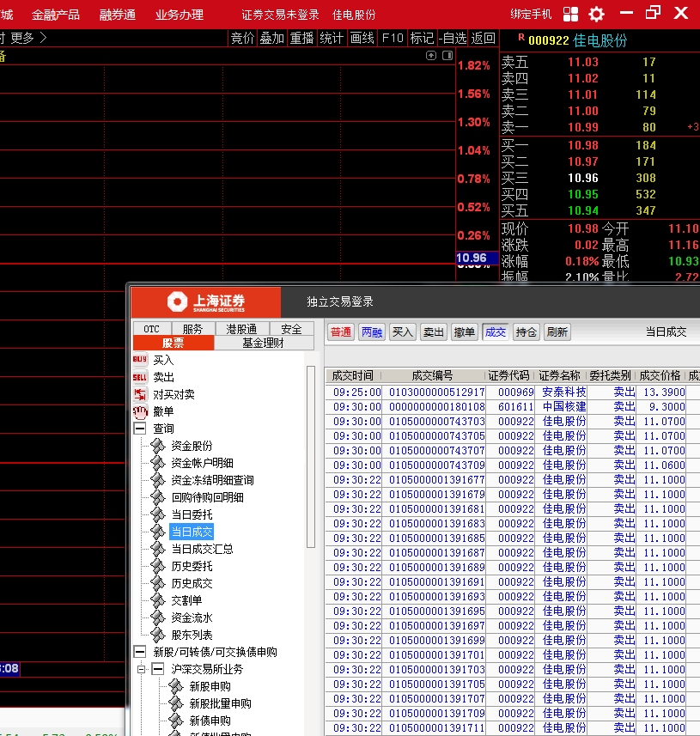Click 重播 in chart toolbar

click(x=301, y=38)
